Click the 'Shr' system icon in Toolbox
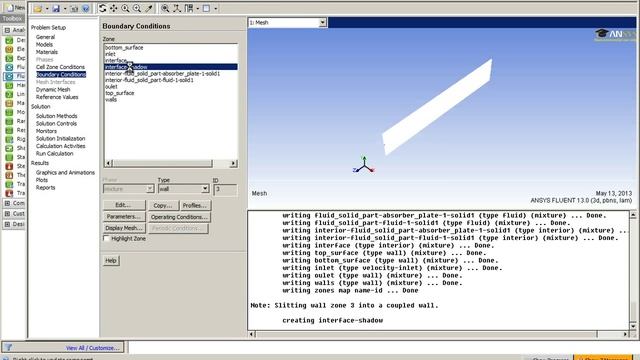The image size is (640, 360). [x=9, y=148]
